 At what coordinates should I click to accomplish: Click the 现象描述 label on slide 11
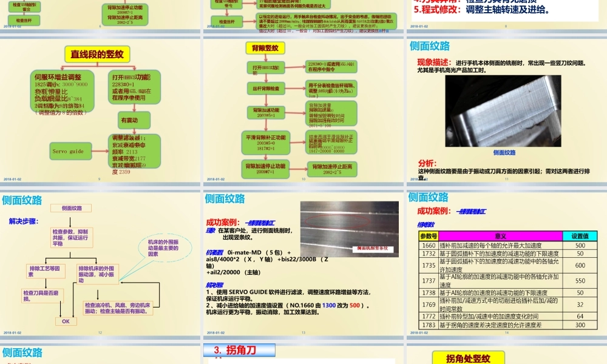[x=434, y=62]
